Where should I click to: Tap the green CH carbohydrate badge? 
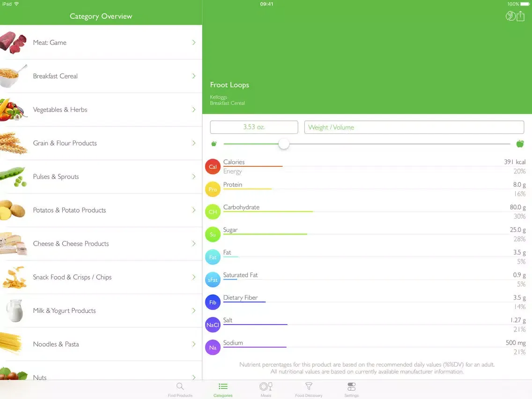coord(213,212)
